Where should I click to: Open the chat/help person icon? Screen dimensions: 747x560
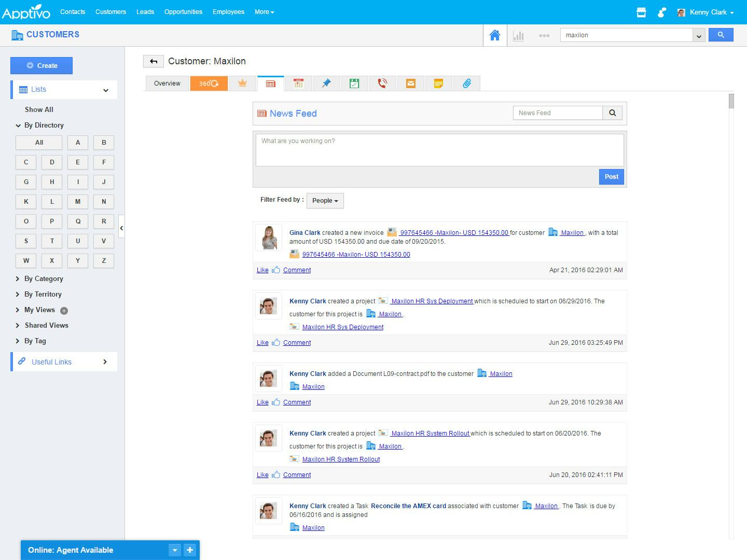[x=661, y=12]
